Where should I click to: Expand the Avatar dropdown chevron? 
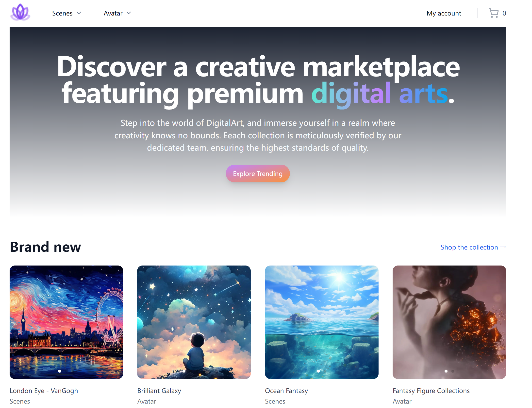(129, 13)
